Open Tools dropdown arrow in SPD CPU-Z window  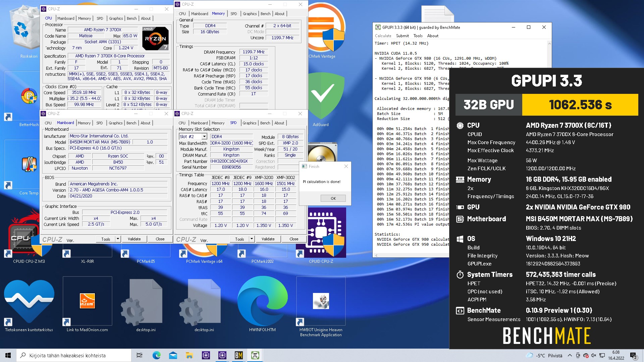tap(252, 239)
